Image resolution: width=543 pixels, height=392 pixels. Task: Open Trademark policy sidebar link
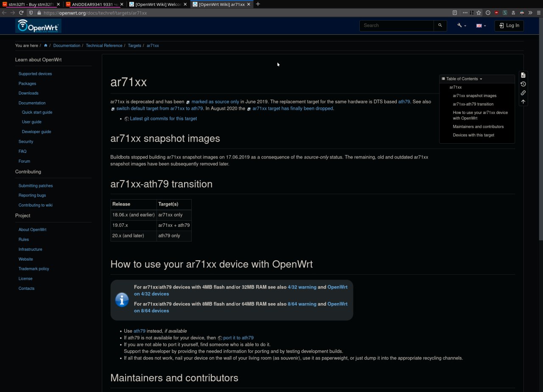(34, 269)
